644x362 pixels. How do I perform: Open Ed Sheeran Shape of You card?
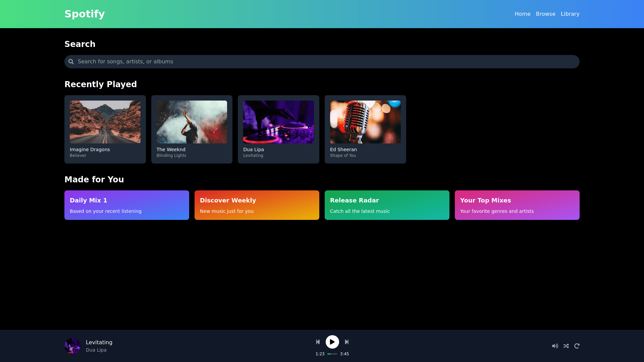click(x=365, y=129)
